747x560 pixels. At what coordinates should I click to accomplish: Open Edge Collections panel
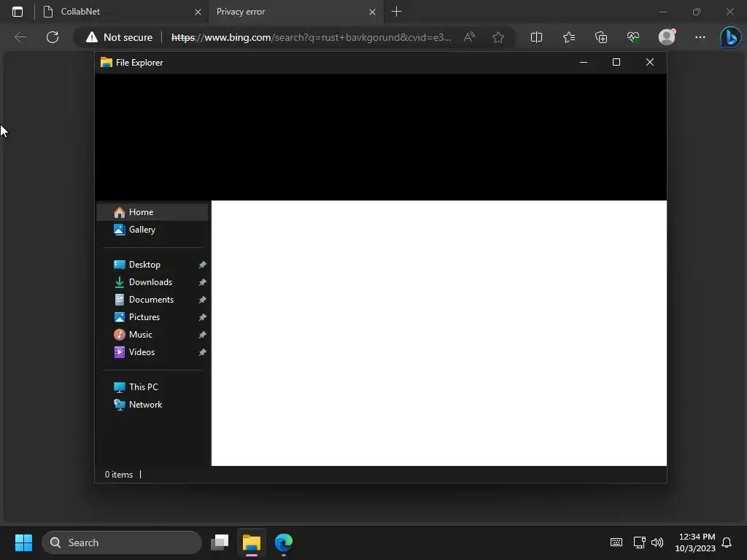coord(601,37)
